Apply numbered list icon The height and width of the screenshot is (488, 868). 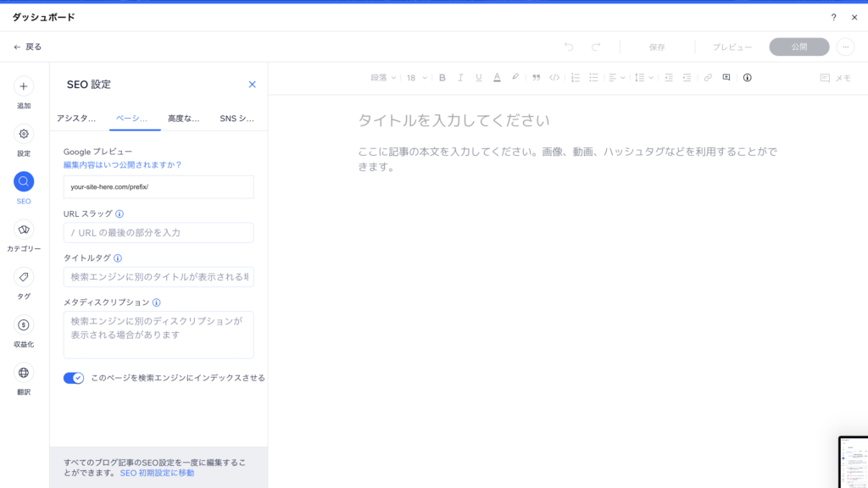tap(576, 78)
